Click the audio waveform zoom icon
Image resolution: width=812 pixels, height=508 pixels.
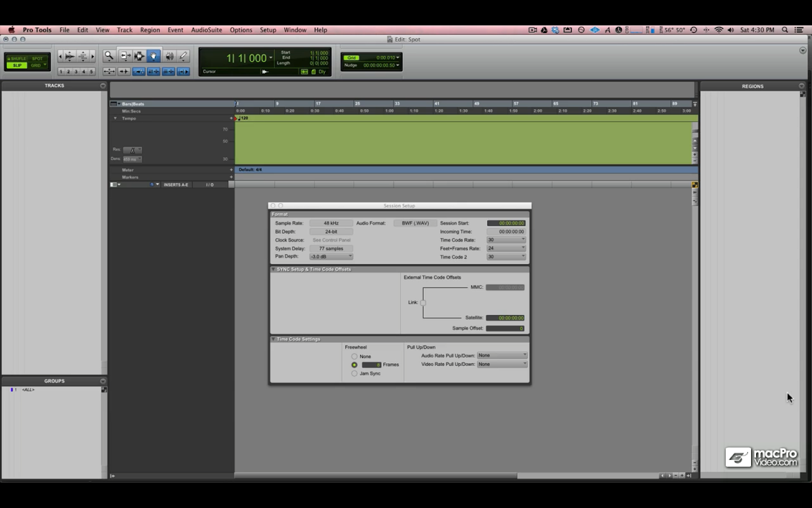(x=70, y=56)
